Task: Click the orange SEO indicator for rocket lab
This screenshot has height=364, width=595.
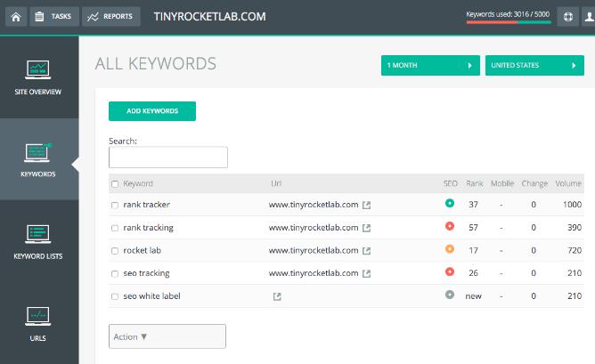Action: (x=450, y=249)
